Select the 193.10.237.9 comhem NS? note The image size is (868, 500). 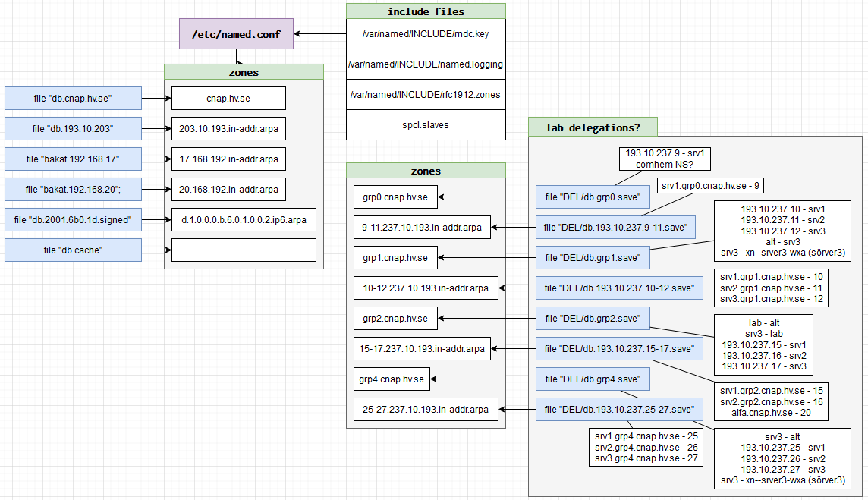[665, 159]
